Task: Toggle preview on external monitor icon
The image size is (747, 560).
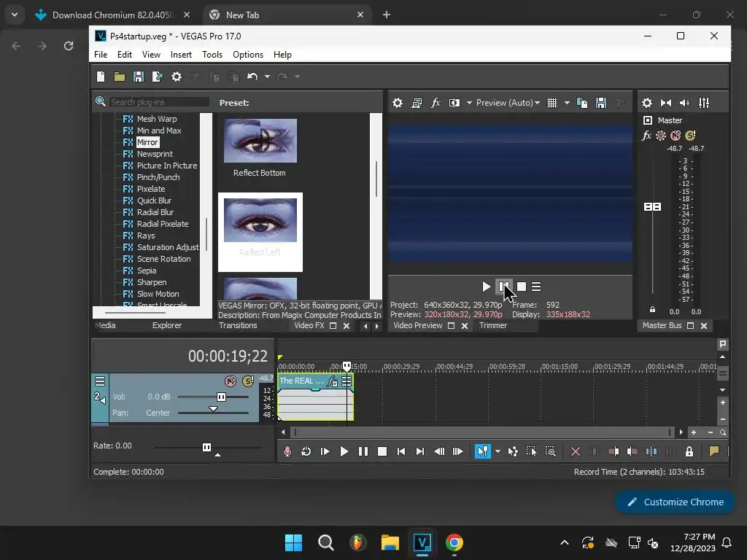Action: [417, 103]
